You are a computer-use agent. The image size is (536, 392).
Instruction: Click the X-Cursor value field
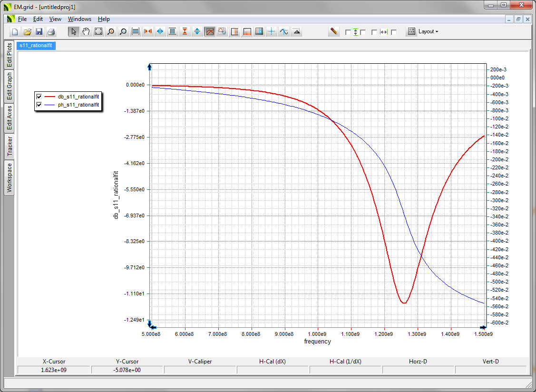tap(54, 370)
